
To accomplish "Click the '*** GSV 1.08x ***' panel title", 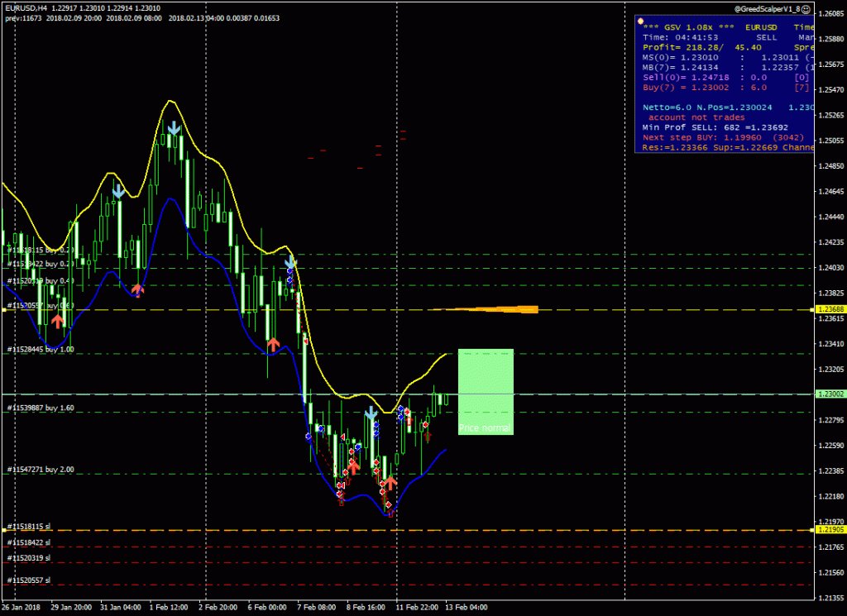I will 688,27.
